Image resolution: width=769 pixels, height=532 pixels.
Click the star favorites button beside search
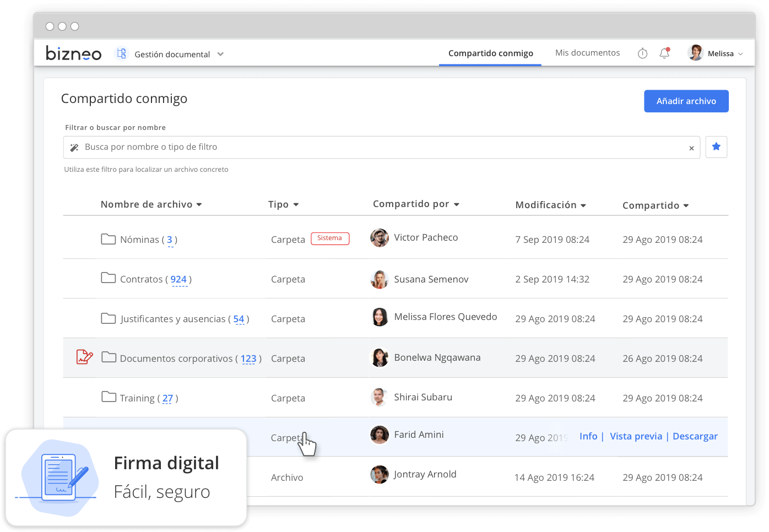pyautogui.click(x=716, y=147)
